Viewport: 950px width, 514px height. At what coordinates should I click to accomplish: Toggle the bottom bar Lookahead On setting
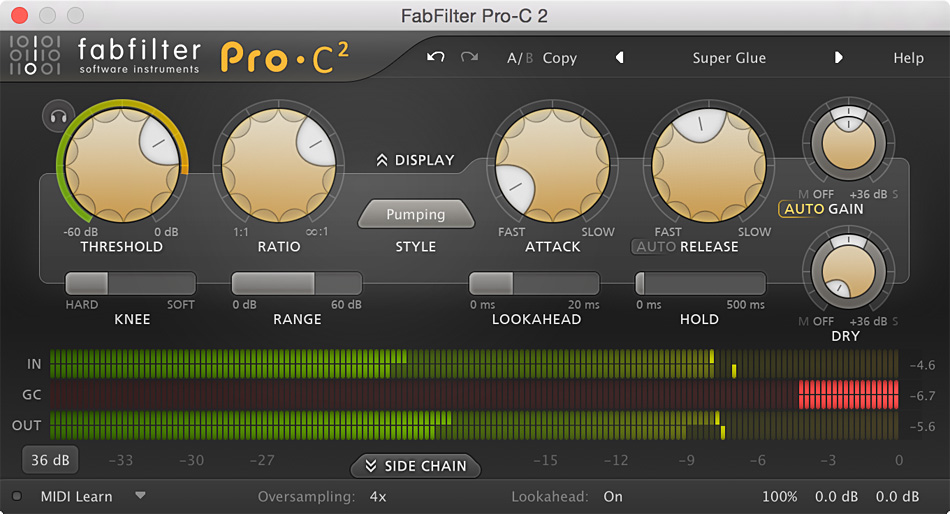click(613, 496)
